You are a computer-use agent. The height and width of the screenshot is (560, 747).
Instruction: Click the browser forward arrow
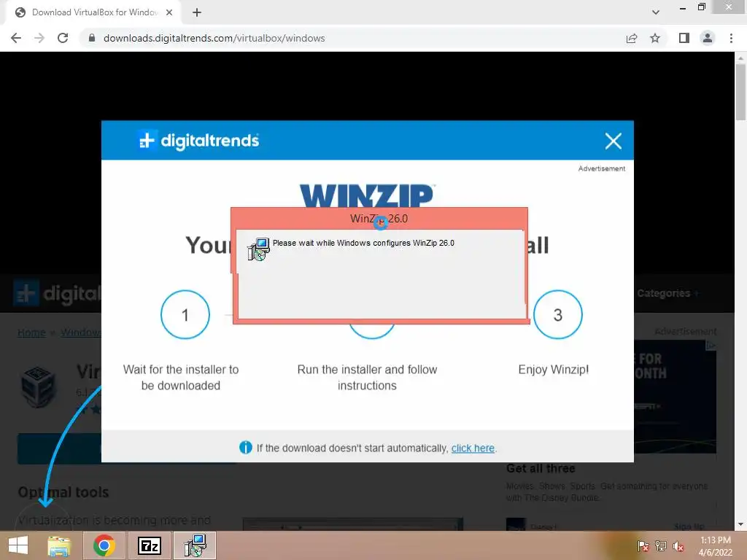tap(39, 38)
